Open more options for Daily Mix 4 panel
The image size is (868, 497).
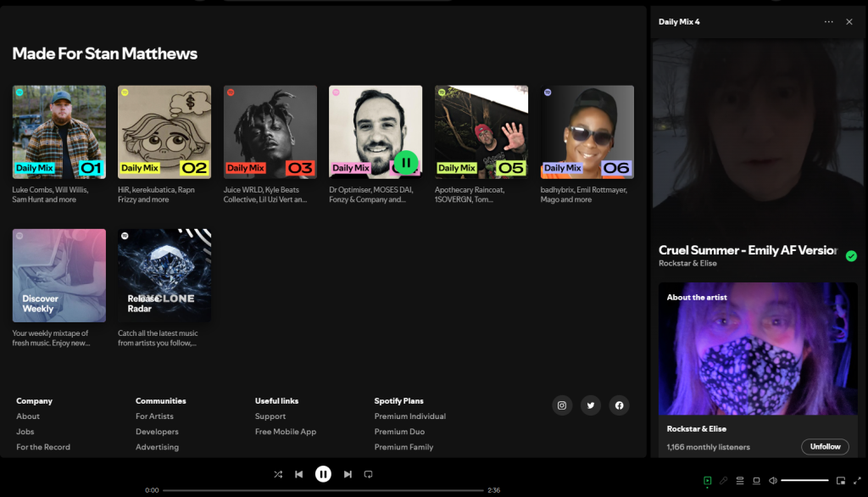[x=829, y=21]
